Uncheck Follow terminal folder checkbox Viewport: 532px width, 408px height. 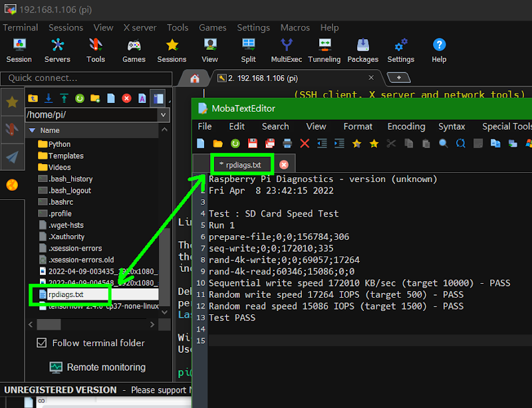42,343
